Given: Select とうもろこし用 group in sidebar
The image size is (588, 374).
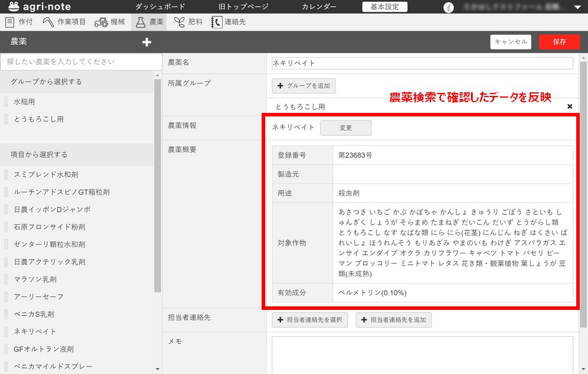Looking at the screenshot, I should [39, 119].
